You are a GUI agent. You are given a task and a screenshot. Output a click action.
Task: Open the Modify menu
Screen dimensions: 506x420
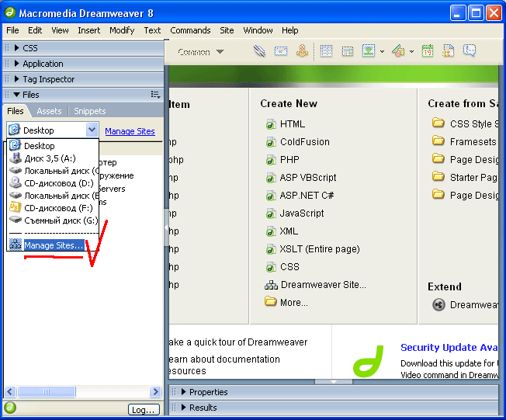pos(122,30)
